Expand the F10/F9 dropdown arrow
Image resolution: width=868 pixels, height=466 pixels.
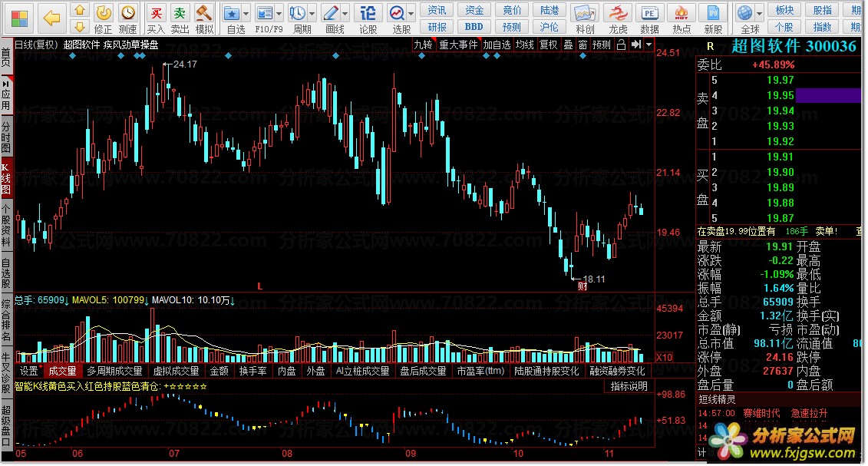(x=279, y=13)
